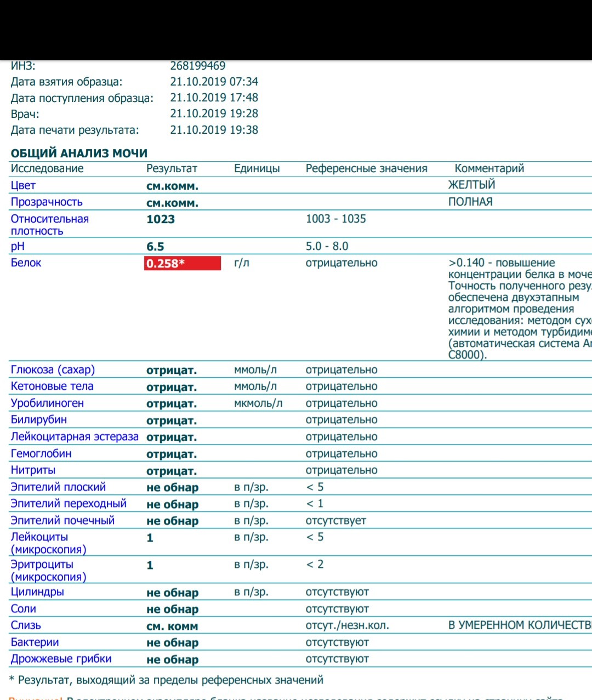Viewport: 592px width, 700px height.
Task: Click the "Исследование" column header
Action: 47,168
